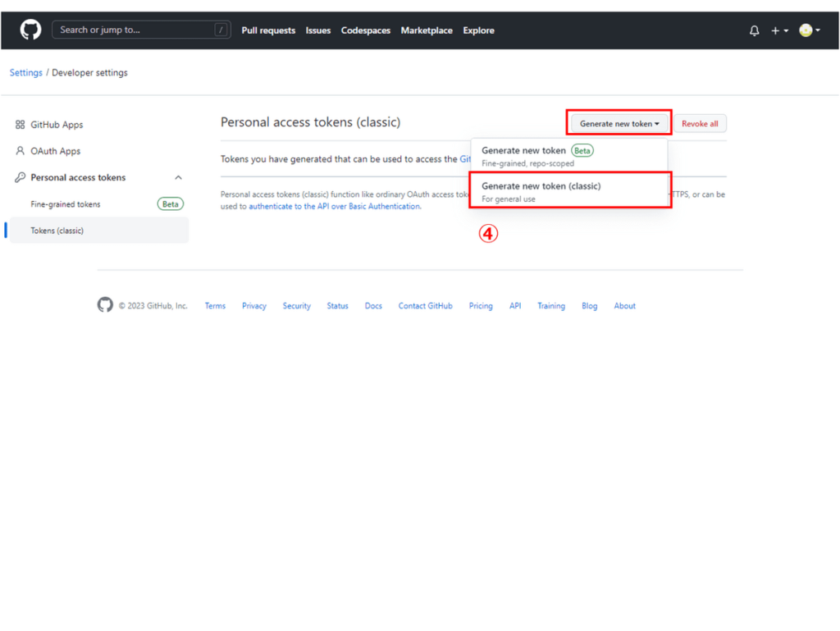
Task: Open the GitHub home logo in header
Action: [30, 30]
